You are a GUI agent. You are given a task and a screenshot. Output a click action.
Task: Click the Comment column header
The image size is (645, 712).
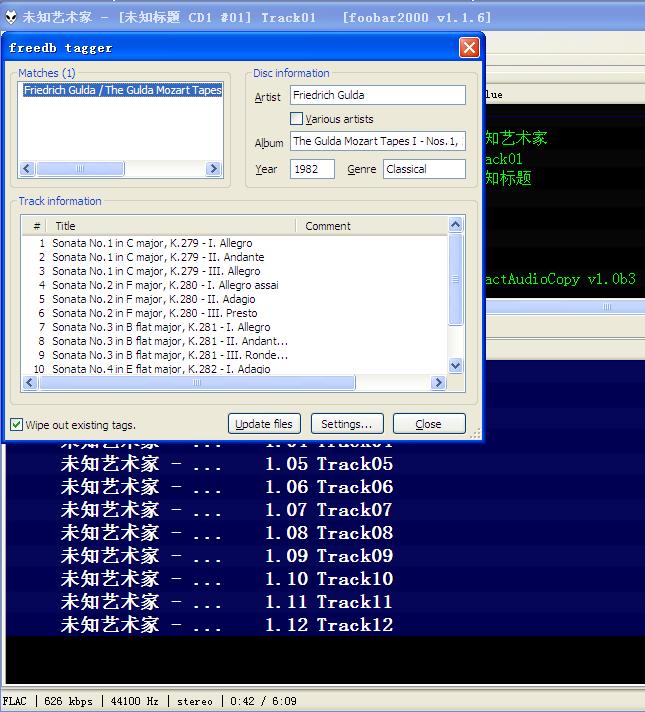pos(372,226)
